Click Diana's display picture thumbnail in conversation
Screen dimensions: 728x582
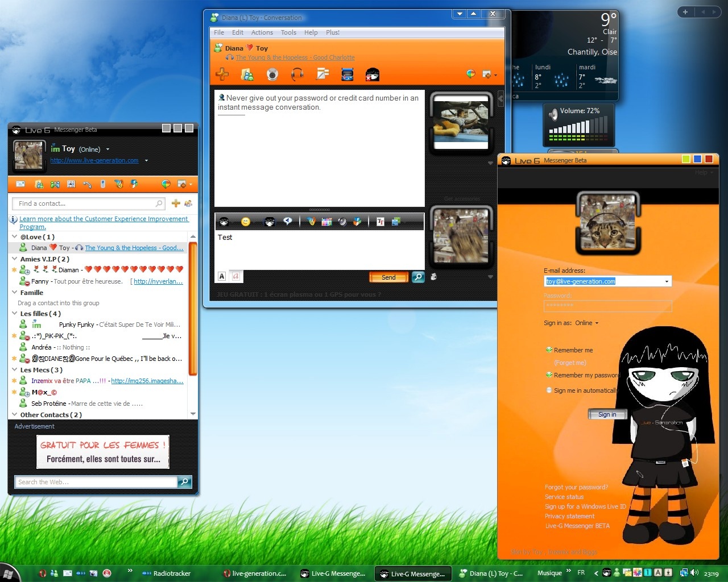461,122
